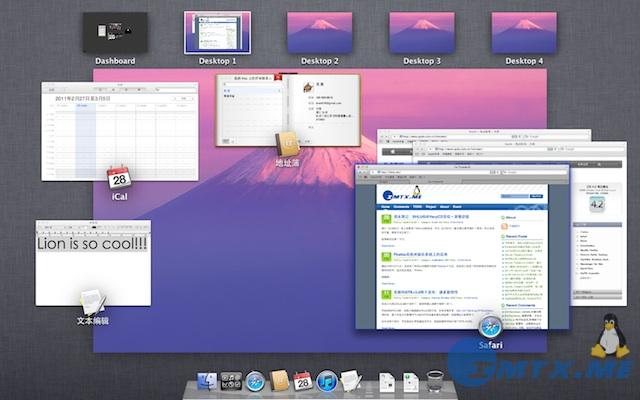Select the front Safari window showing mtx.me

tap(462, 247)
